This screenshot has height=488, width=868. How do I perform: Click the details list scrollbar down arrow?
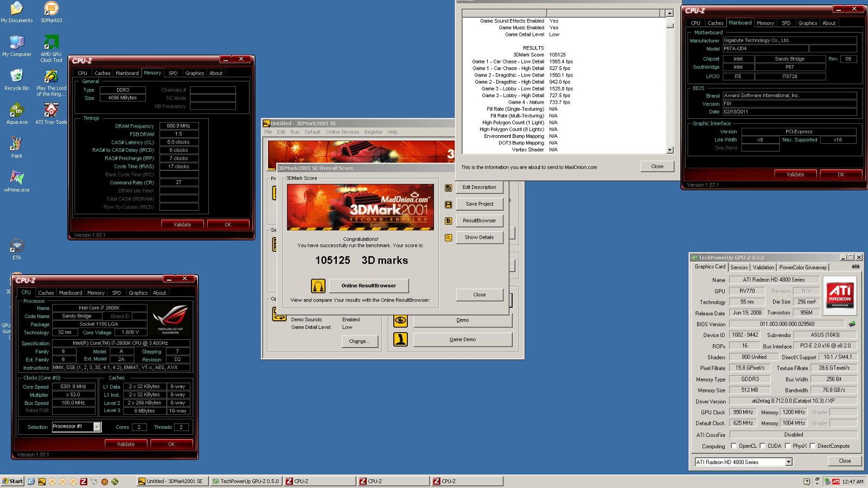coord(669,150)
